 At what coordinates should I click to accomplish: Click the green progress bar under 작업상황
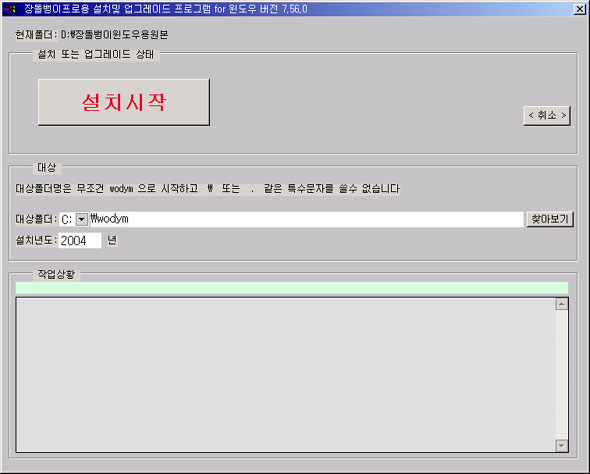(x=292, y=288)
